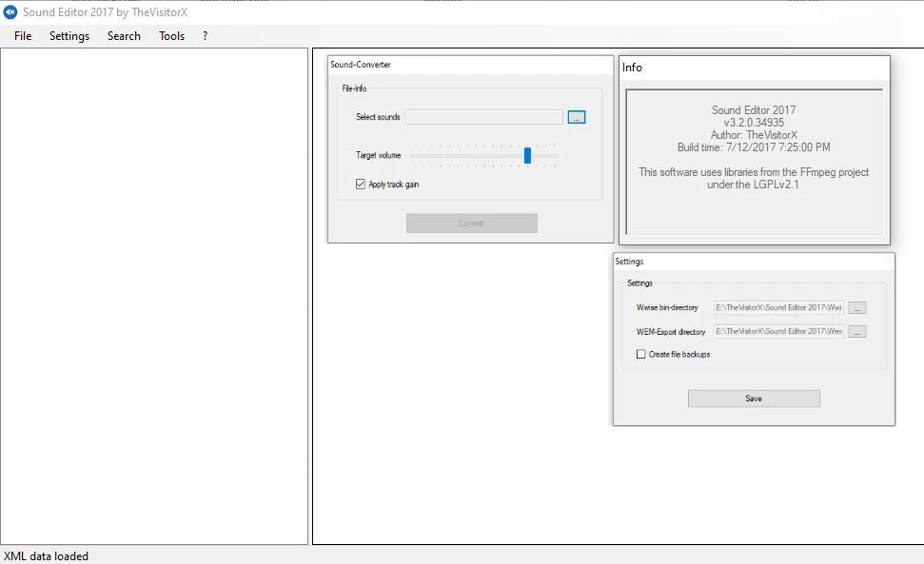Image resolution: width=924 pixels, height=564 pixels.
Task: Click the XML data loaded status text
Action: (46, 556)
